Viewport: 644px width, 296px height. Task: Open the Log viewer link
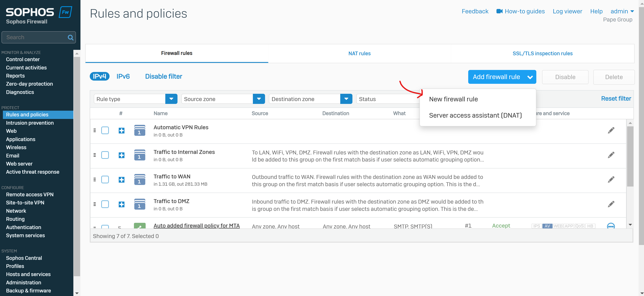coord(567,11)
